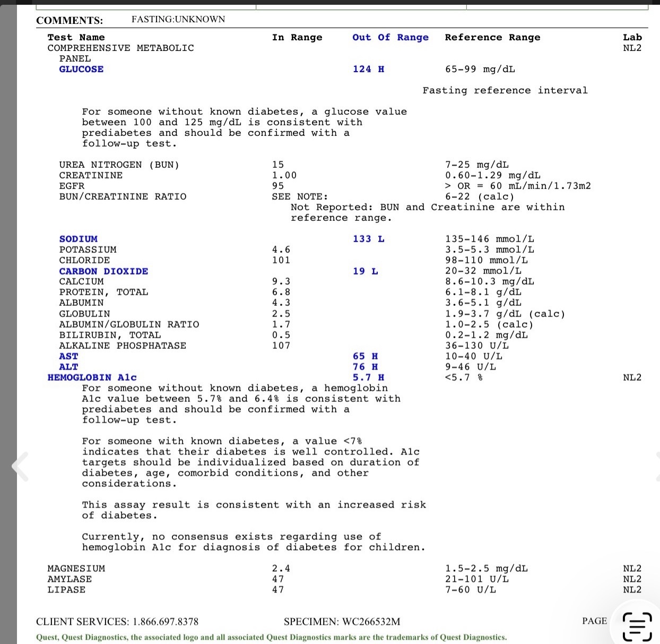Click the CARBON DIOXIDE test label

[x=103, y=271]
